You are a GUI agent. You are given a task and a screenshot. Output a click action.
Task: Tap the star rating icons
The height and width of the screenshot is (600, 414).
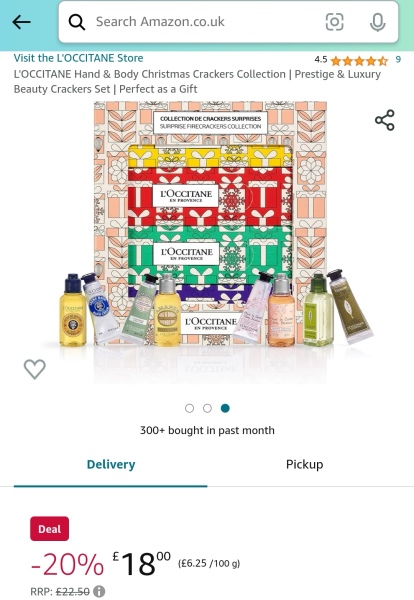point(359,60)
